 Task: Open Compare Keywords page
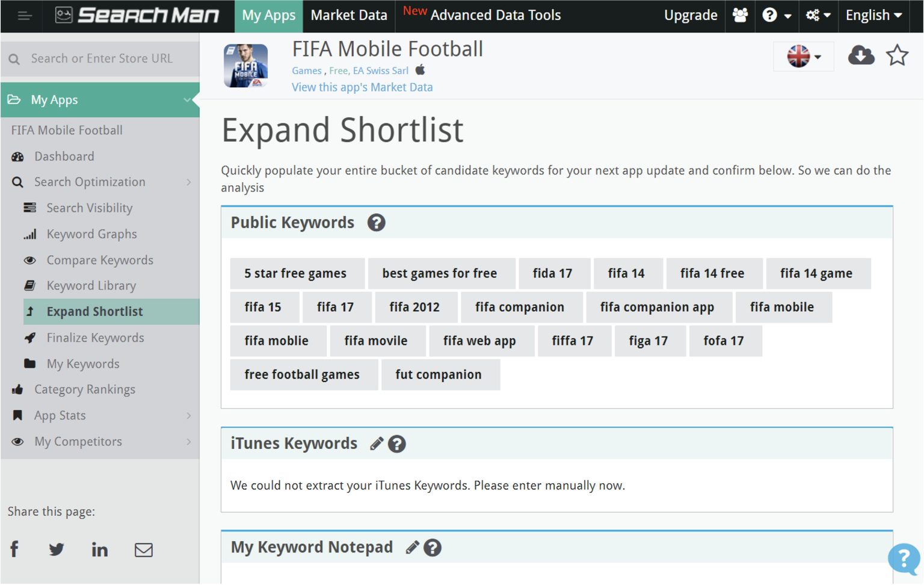click(100, 260)
